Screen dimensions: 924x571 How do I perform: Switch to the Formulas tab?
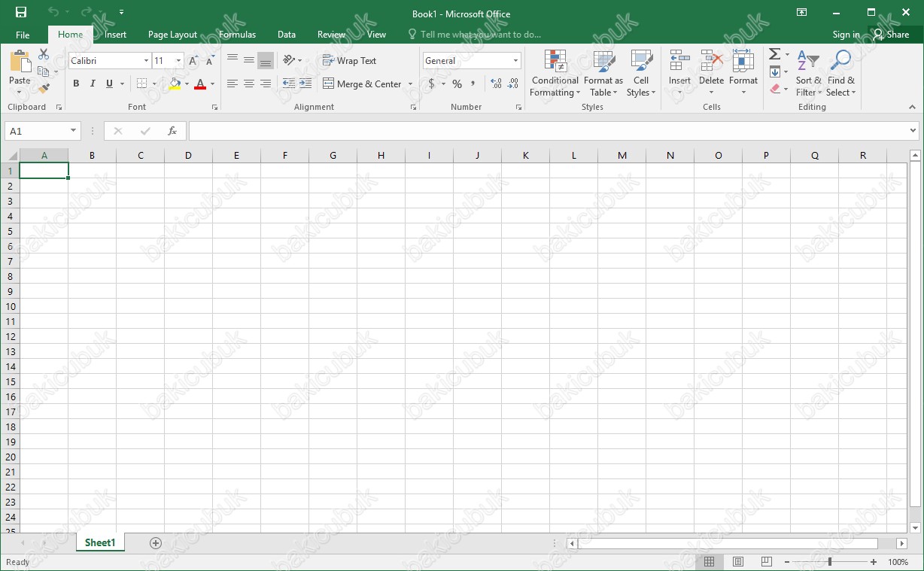click(x=237, y=35)
